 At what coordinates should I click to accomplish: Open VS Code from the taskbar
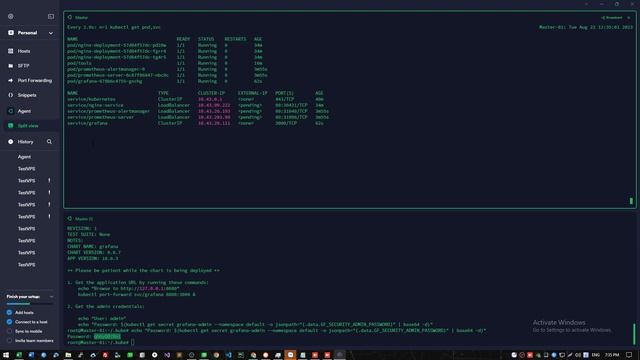[229, 355]
